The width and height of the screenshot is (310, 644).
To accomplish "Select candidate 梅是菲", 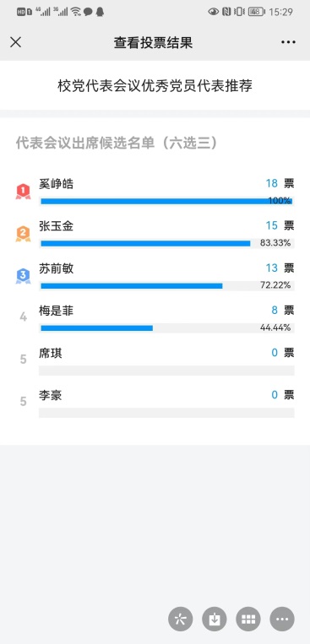I will (x=57, y=311).
